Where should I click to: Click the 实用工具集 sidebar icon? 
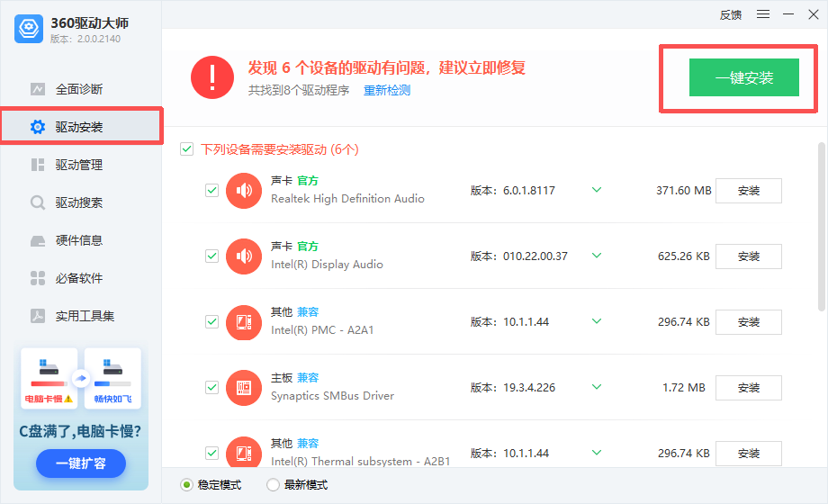38,316
